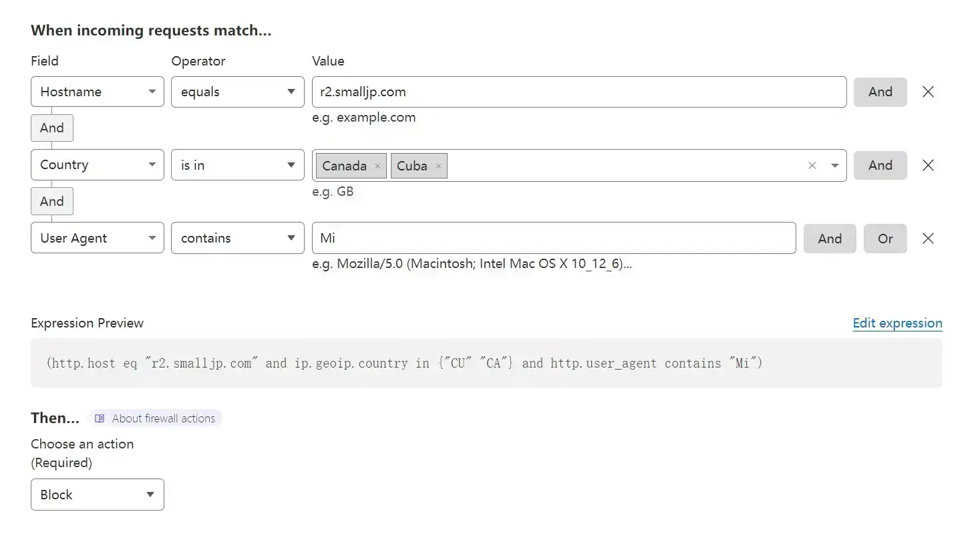
Task: Change the 'contains' operator dropdown
Action: point(238,238)
